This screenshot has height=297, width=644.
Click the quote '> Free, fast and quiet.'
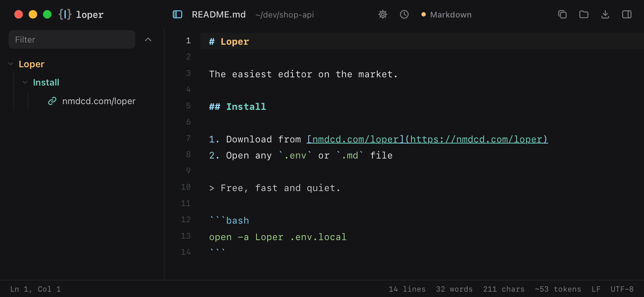point(275,188)
